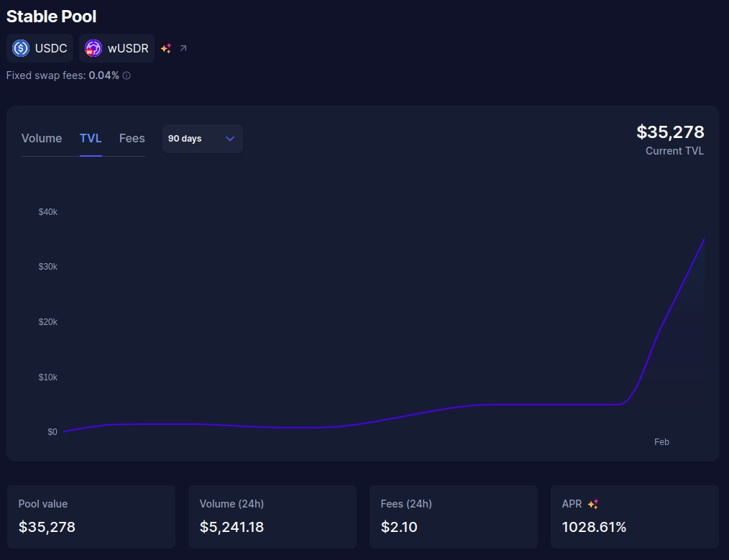Click the TVL chart line peak point
This screenshot has width=729, height=560.
click(x=704, y=239)
